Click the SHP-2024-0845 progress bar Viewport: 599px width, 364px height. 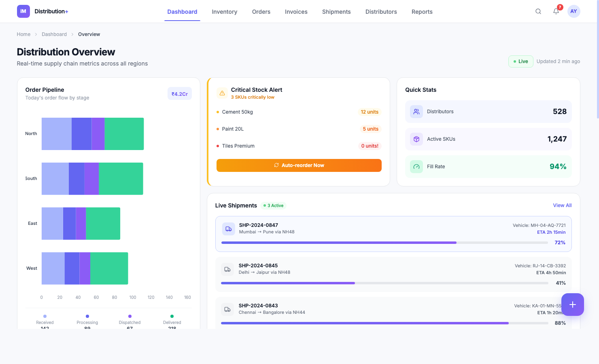click(384, 283)
